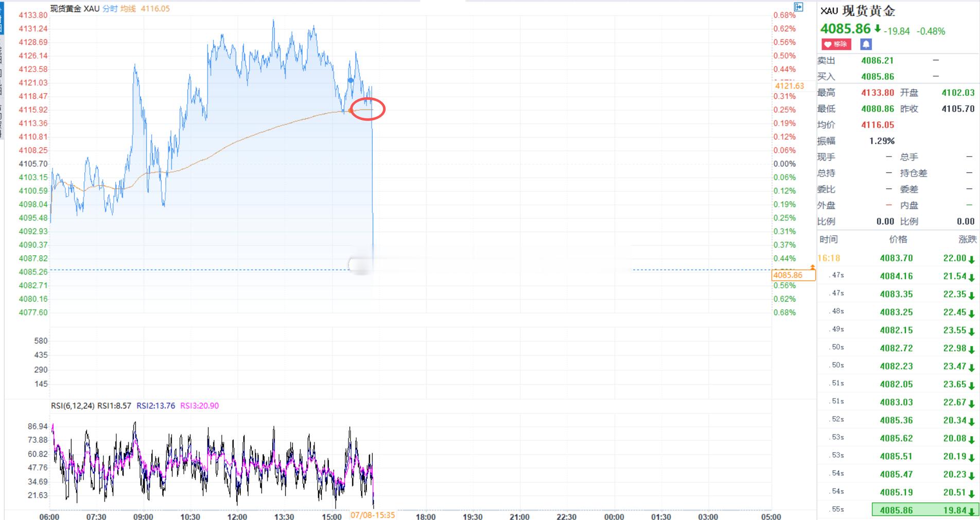Click the 最低 value 4080.86

click(x=877, y=109)
